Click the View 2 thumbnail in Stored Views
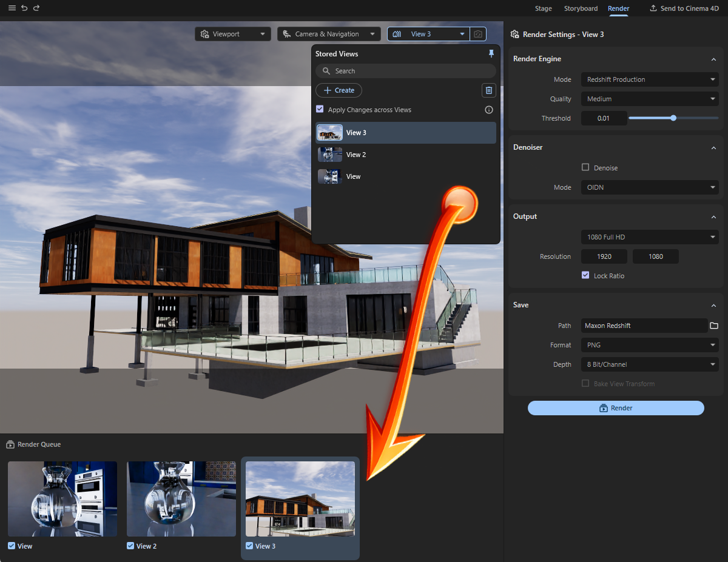This screenshot has height=562, width=728. coord(330,155)
